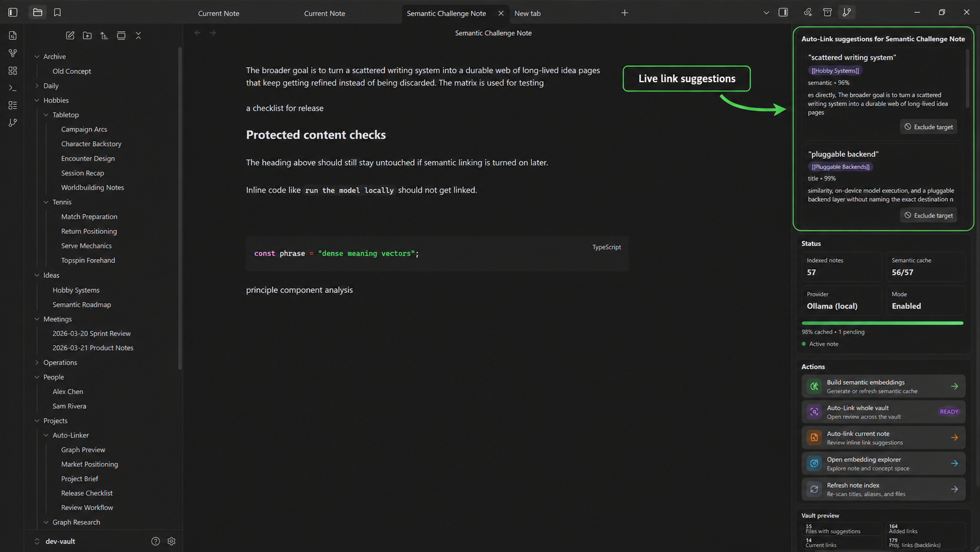Open a new tab with the plus icon
980x552 pixels.
[x=625, y=13]
